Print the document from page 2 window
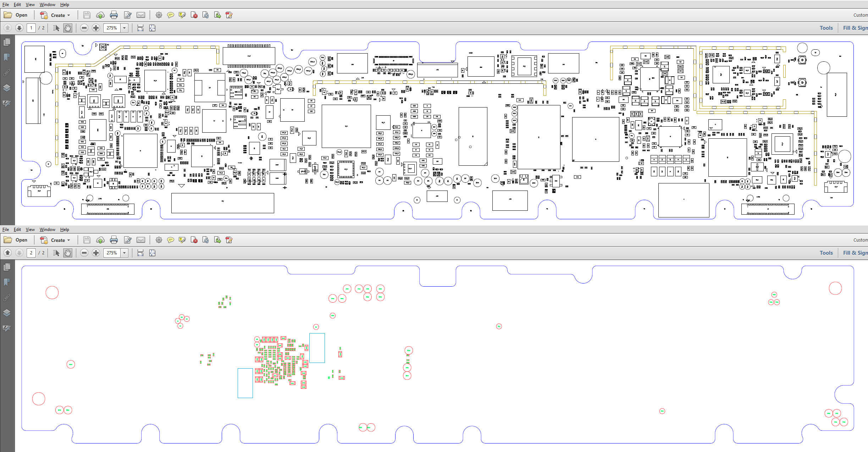Image resolution: width=868 pixels, height=452 pixels. click(114, 240)
